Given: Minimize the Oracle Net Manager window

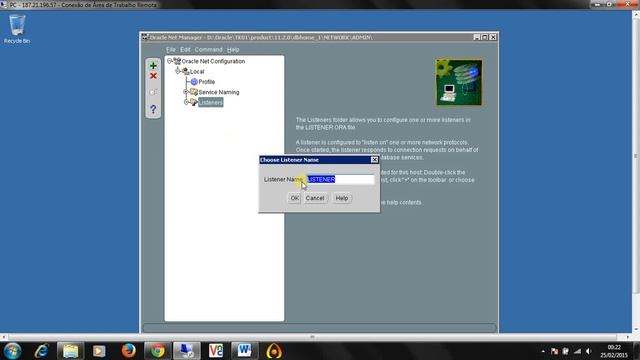Looking at the screenshot, I should [476, 37].
